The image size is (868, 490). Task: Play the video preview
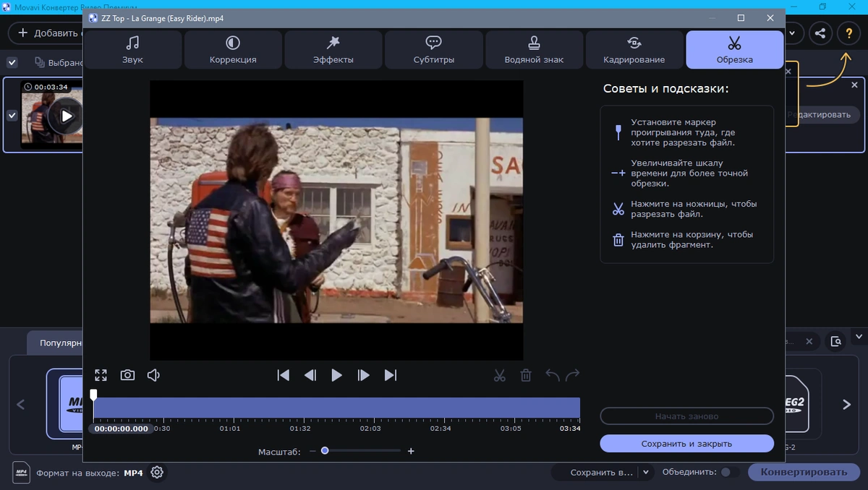tap(336, 375)
